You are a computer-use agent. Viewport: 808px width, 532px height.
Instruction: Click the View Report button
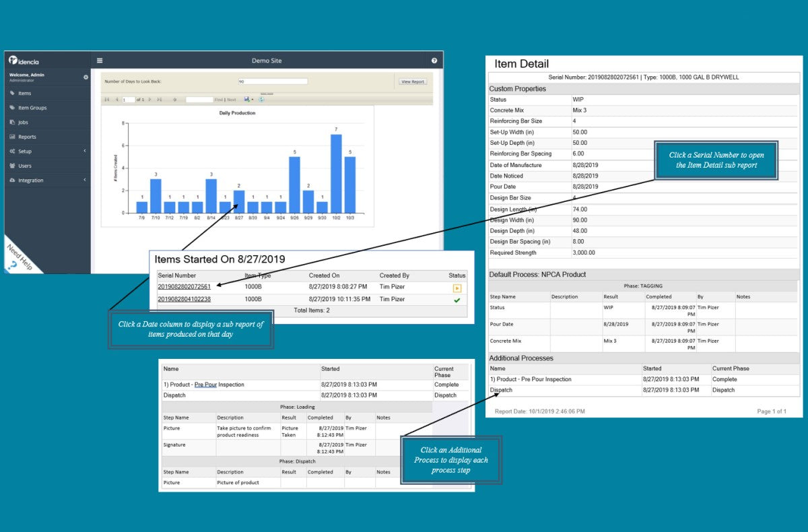412,81
